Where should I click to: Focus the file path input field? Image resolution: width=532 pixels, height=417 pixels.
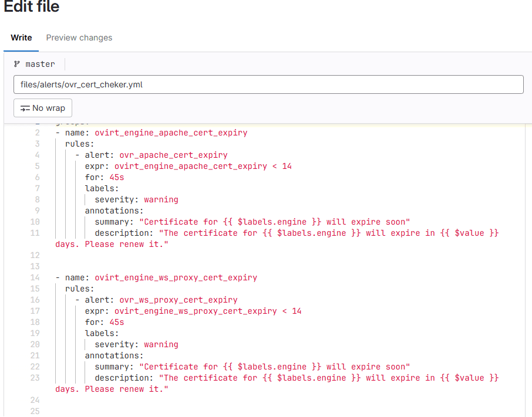268,84
